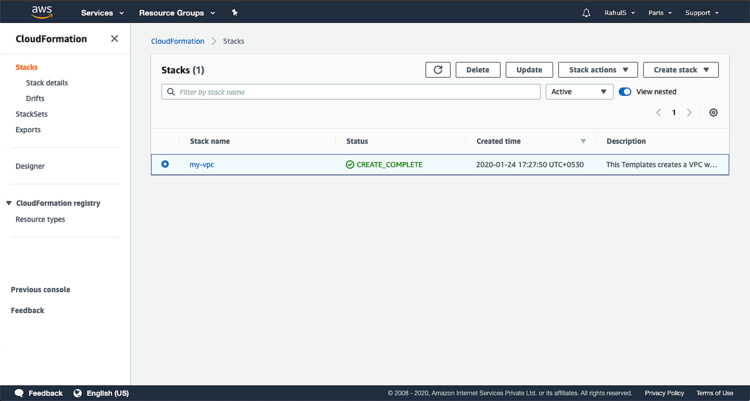Collapse the CloudFormation registry section
The image size is (750, 401).
(x=9, y=203)
